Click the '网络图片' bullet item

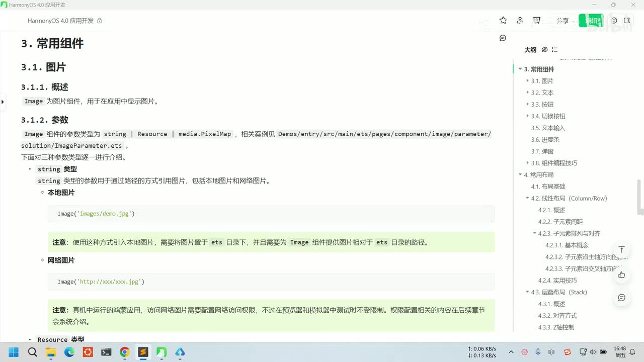61,260
